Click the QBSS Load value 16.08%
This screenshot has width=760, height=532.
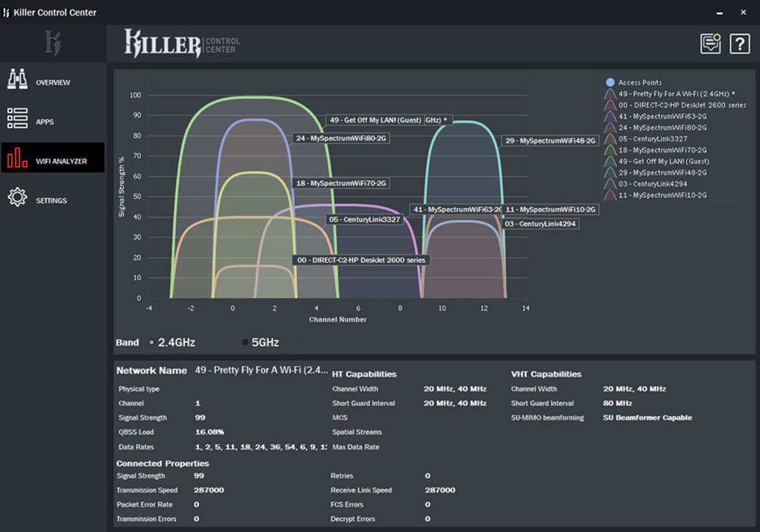[x=209, y=432]
